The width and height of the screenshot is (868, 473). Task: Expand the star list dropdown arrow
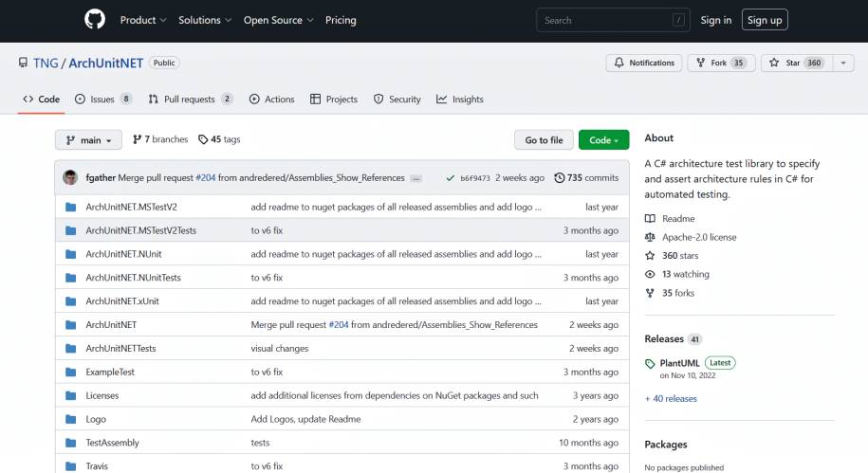point(843,63)
